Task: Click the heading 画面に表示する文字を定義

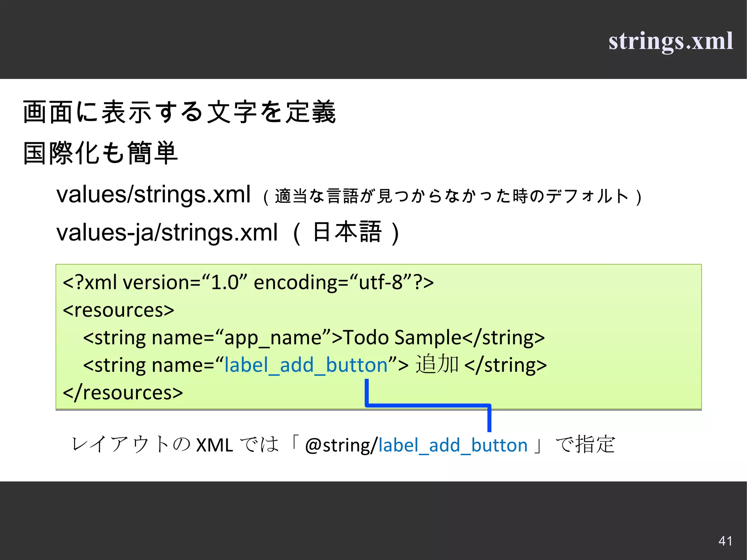Action: click(x=179, y=112)
